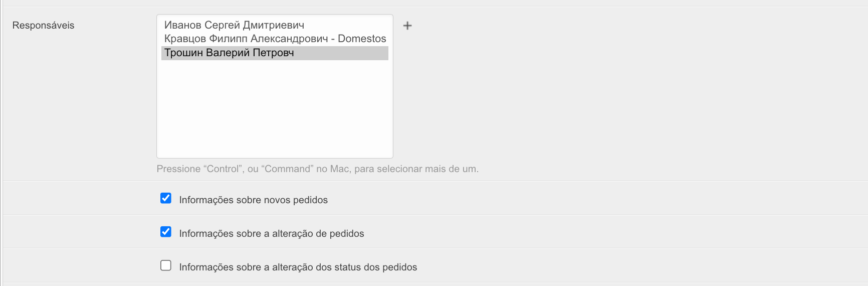Select the highlighted Трошин Валерий Петровч entry
Viewport: 868px width, 286px height.
pos(229,53)
